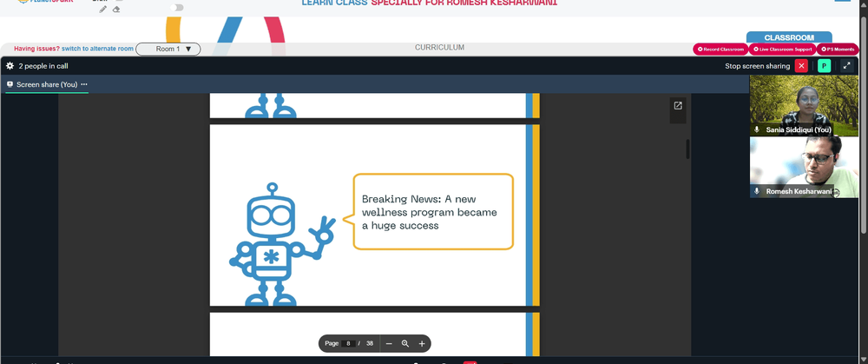Click the PDF viewer vertical scrollbar thumb

[688, 149]
